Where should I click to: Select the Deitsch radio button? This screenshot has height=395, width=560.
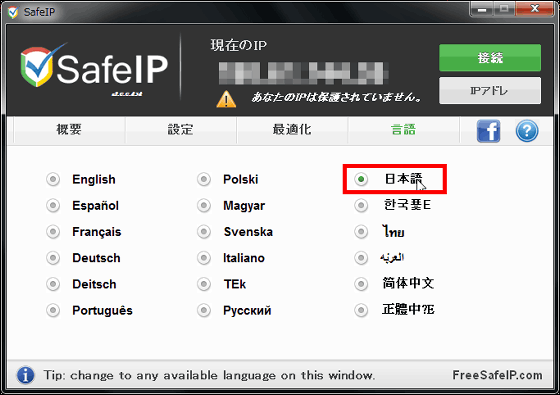53,284
